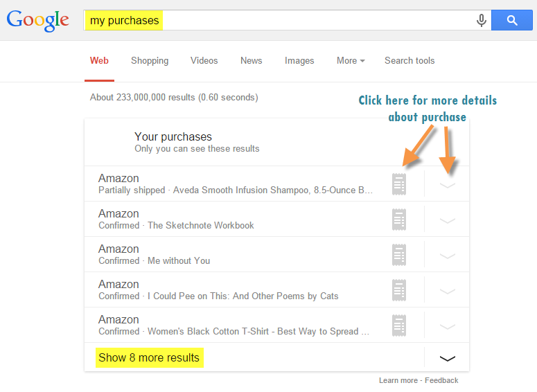Open receipt icon for Black Cotton T-Shirt order
This screenshot has width=537, height=392.
pyautogui.click(x=399, y=326)
